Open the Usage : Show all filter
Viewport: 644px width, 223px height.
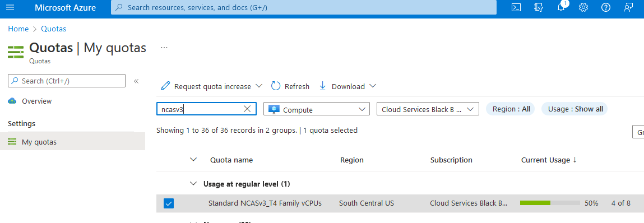(574, 109)
